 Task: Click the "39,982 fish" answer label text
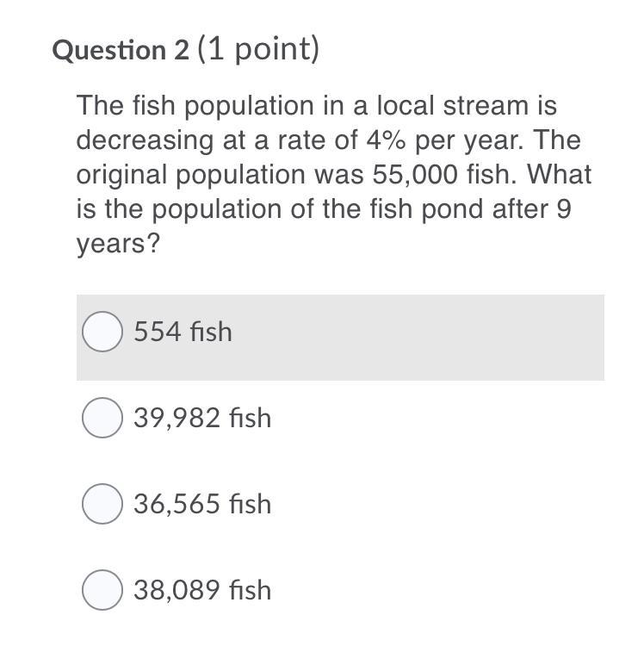[x=202, y=418]
